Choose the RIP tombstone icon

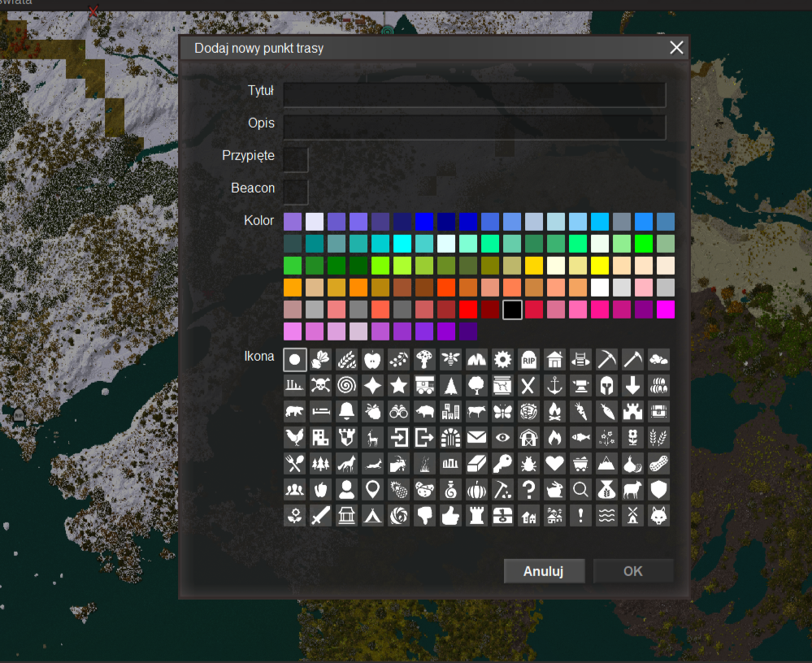coord(528,358)
